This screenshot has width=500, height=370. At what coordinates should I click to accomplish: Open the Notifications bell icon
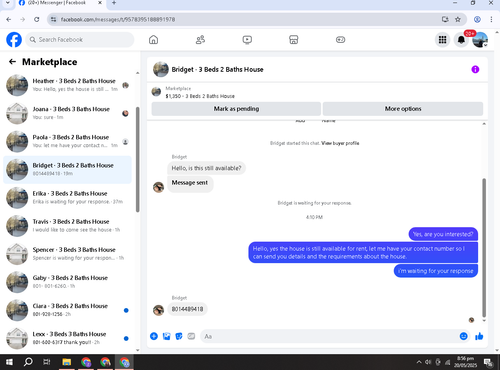click(x=461, y=40)
